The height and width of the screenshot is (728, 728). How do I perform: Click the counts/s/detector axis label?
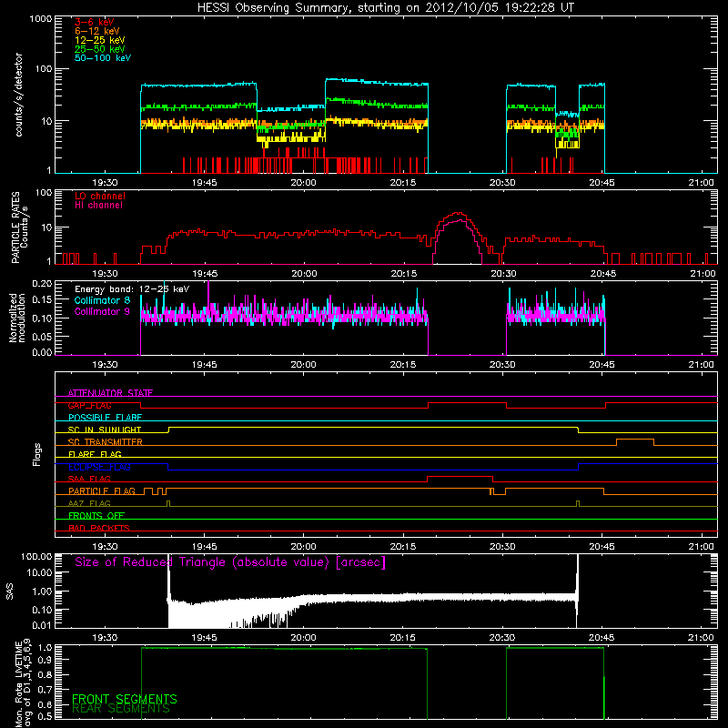18,95
